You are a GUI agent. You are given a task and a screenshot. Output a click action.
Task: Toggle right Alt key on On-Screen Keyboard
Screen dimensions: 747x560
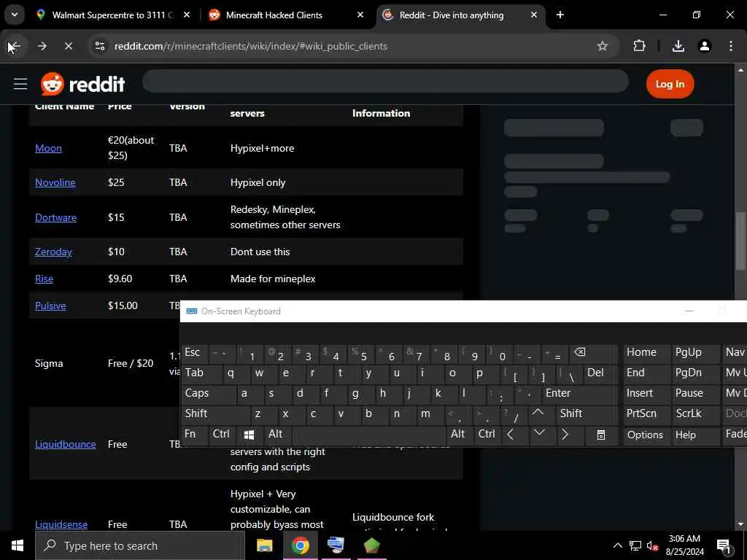[x=460, y=435]
